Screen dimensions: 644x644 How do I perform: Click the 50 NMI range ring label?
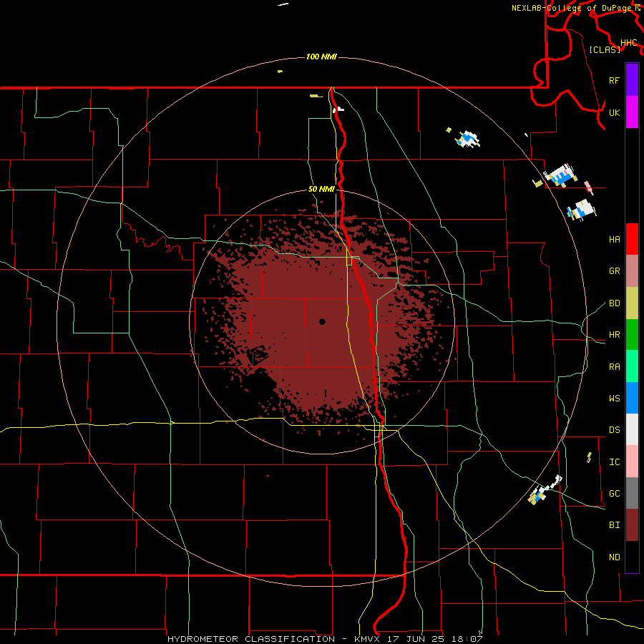(x=321, y=189)
